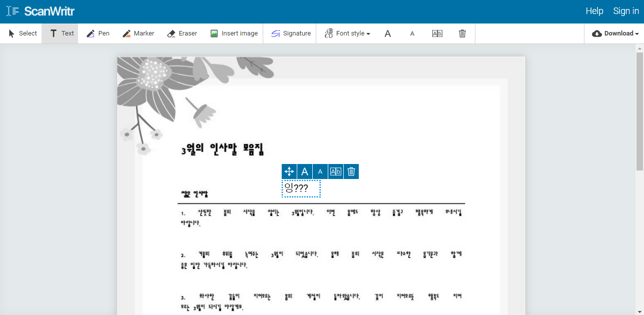Activate the Text tool
This screenshot has width=644, height=315.
coord(60,33)
